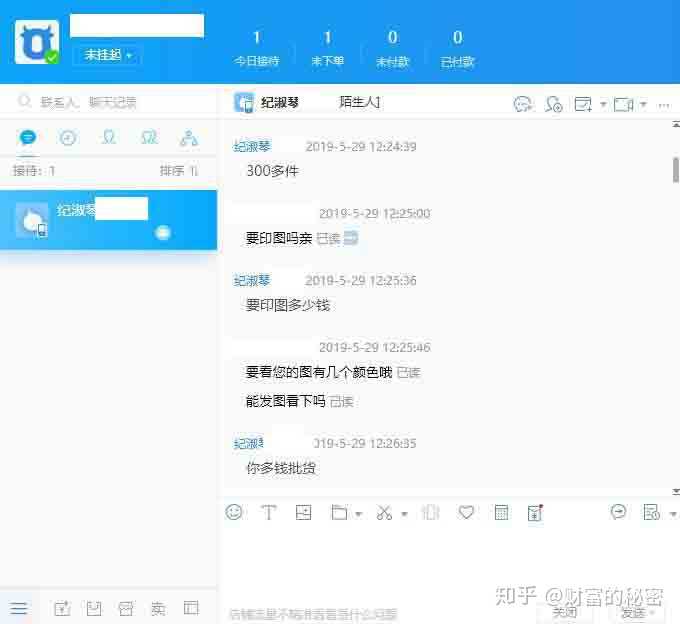This screenshot has width=680, height=624.
Task: Switch to the recent contacts clock tab
Action: pos(68,138)
